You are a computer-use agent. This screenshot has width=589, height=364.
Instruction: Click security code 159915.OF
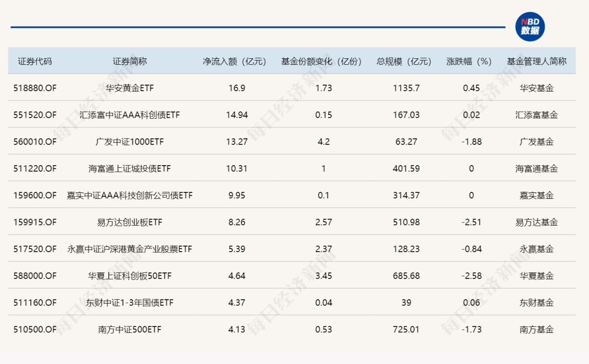pyautogui.click(x=35, y=222)
